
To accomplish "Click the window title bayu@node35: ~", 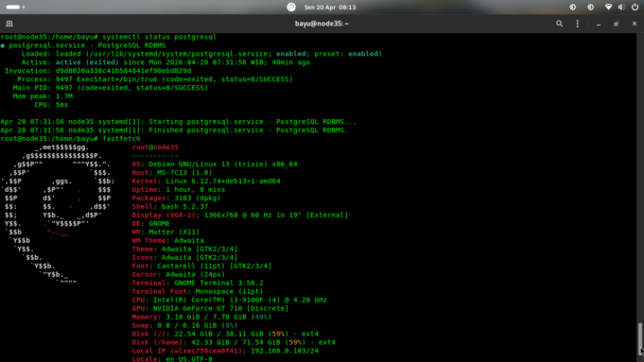I will point(322,24).
